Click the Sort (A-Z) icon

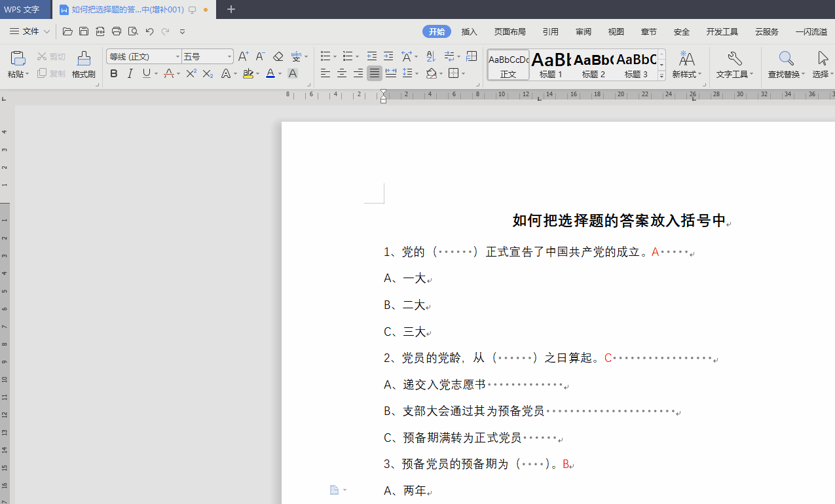point(430,56)
